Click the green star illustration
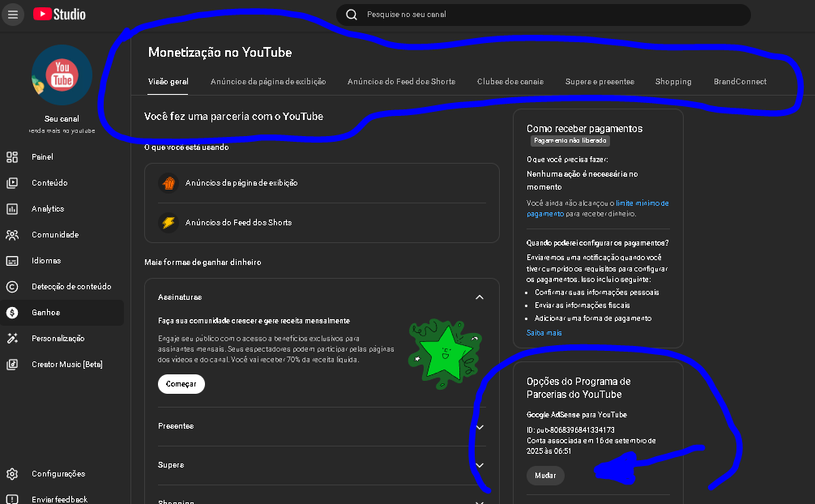 (x=445, y=353)
